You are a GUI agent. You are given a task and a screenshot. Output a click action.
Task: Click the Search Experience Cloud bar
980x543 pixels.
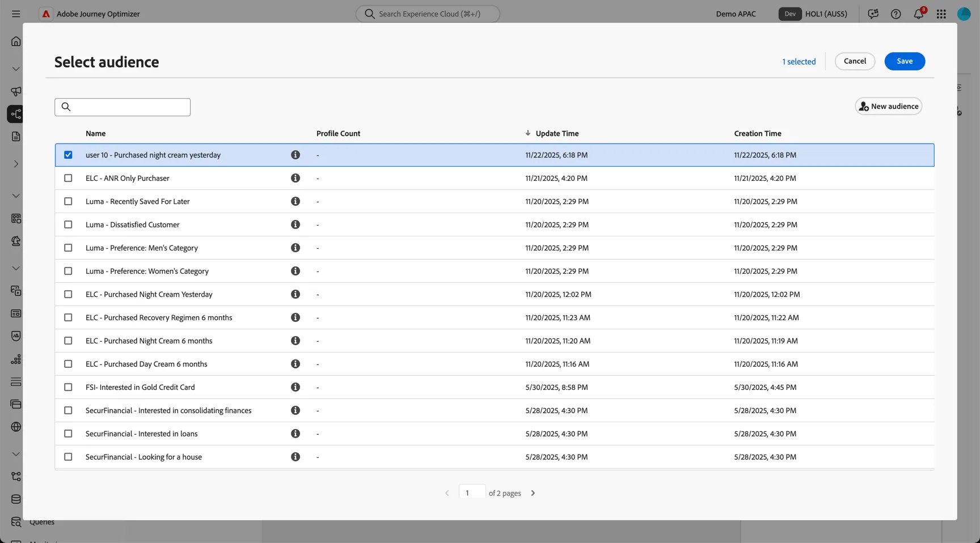click(428, 14)
